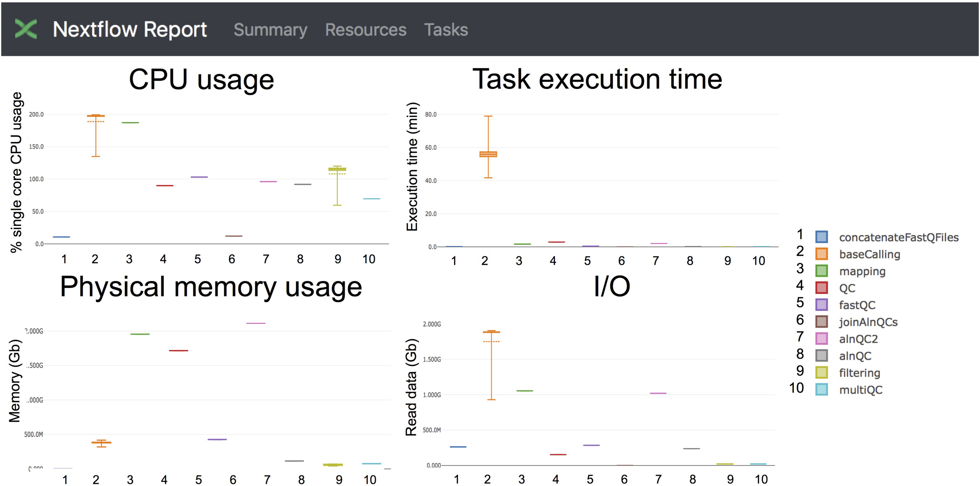Click orange baseCalling box in CPU usage
980x486 pixels.
[x=96, y=116]
